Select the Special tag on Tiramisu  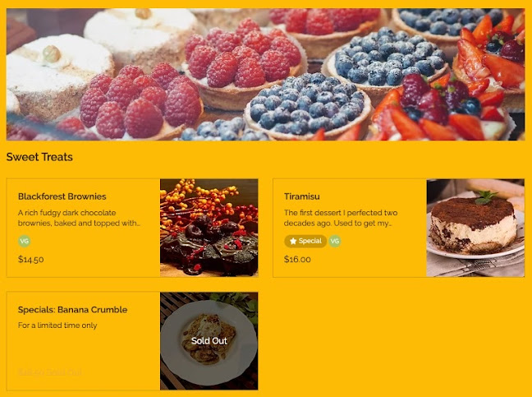pos(305,241)
